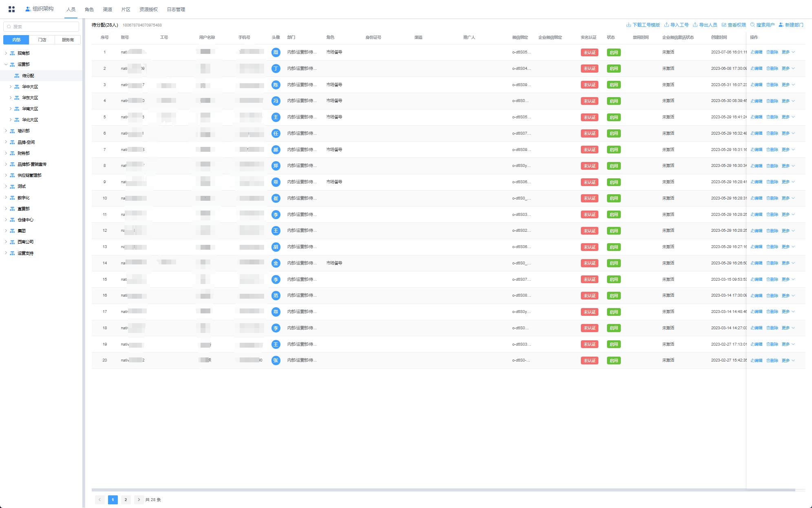
Task: Click the org-chart icon beside 数字化
Action: (12, 197)
